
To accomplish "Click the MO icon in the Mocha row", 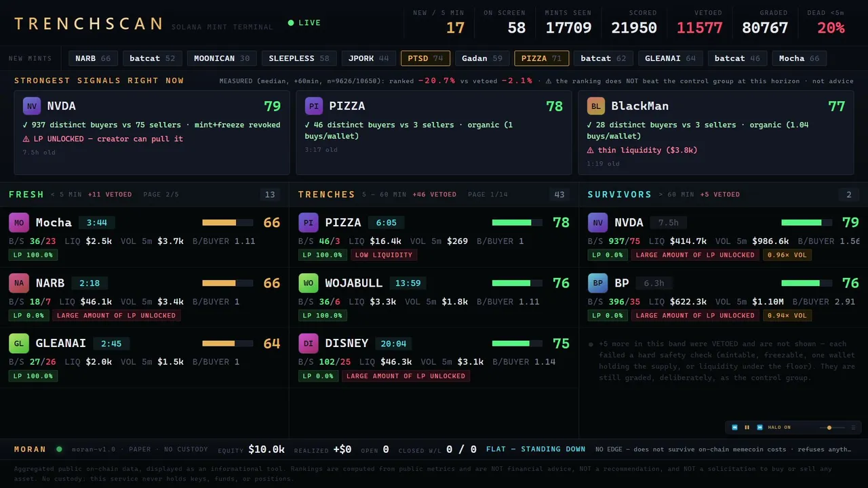I will [x=19, y=223].
